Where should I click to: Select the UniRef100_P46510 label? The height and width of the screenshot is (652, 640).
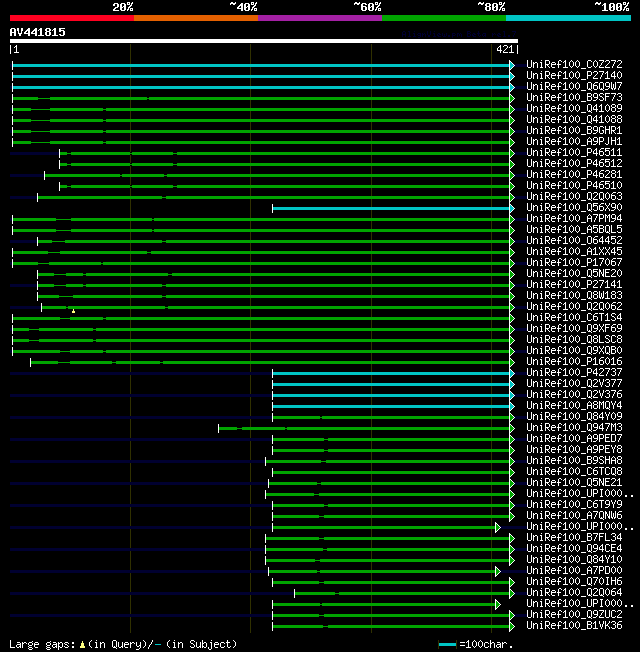[574, 185]
